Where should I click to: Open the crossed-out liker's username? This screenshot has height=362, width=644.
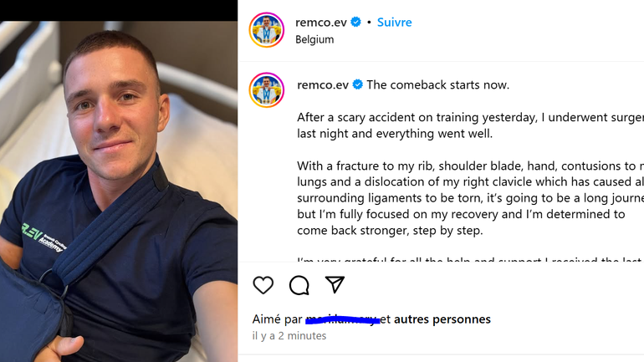[343, 319]
